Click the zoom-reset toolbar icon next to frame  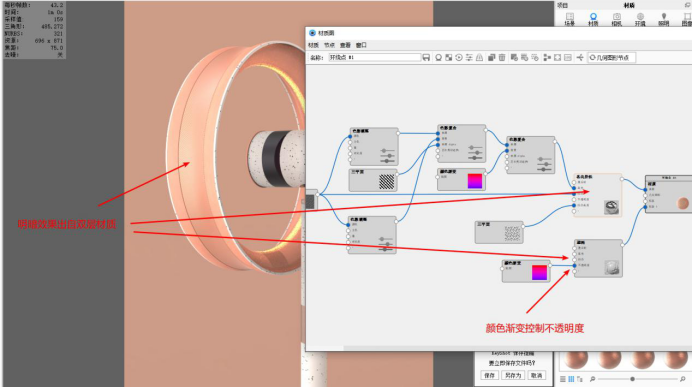pos(568,57)
